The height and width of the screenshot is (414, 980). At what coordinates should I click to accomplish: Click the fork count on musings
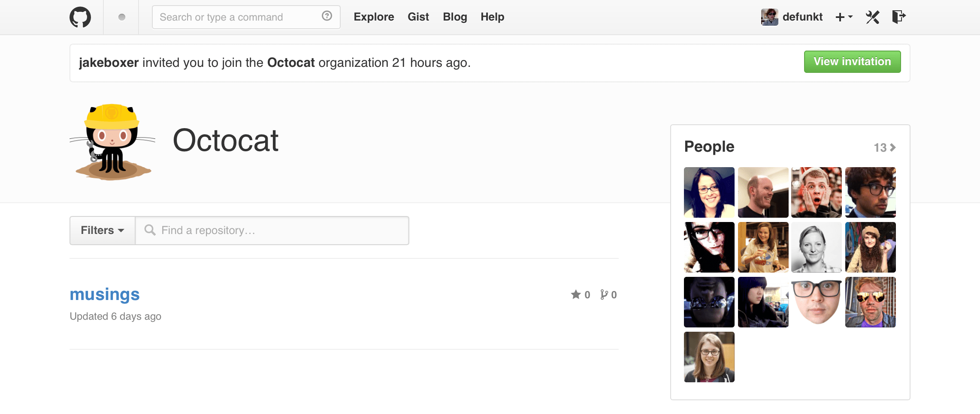608,295
